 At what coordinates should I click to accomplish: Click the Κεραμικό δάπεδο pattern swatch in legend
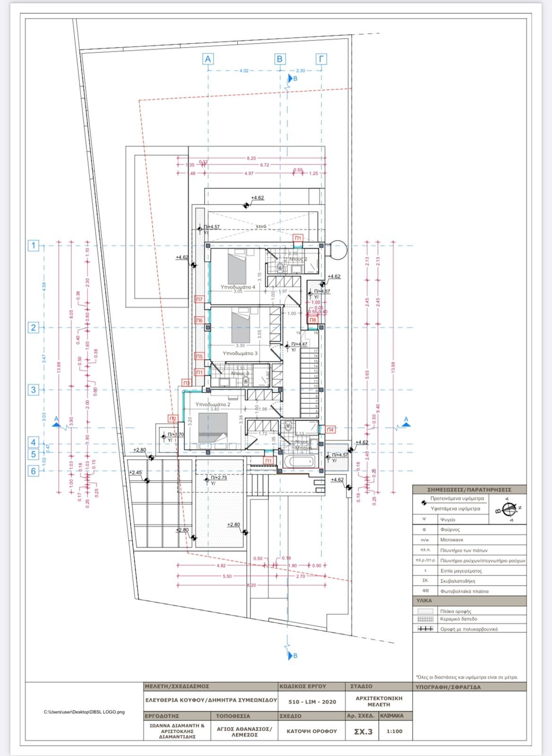point(425,619)
